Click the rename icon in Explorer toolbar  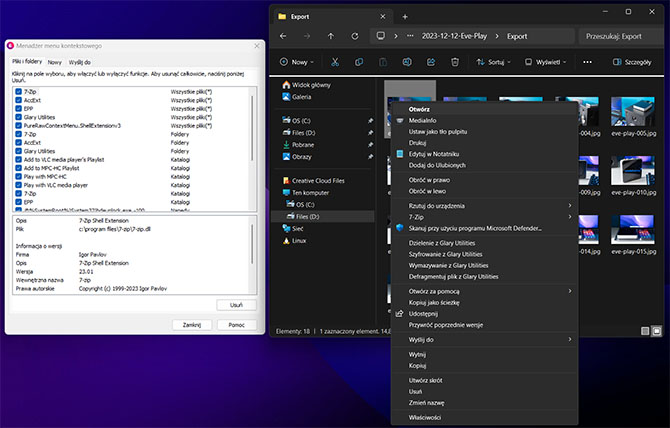tap(407, 62)
